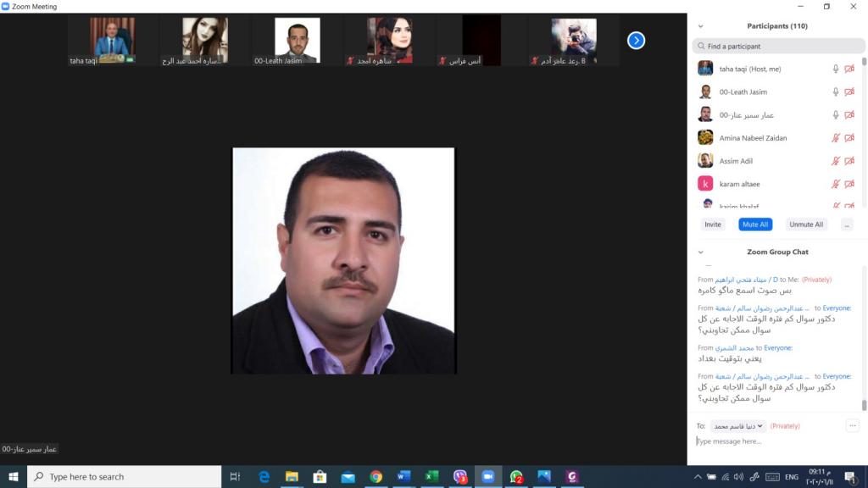Collapse the Zoom Group Chat panel chevron
Viewport: 868px width, 488px height.
700,252
